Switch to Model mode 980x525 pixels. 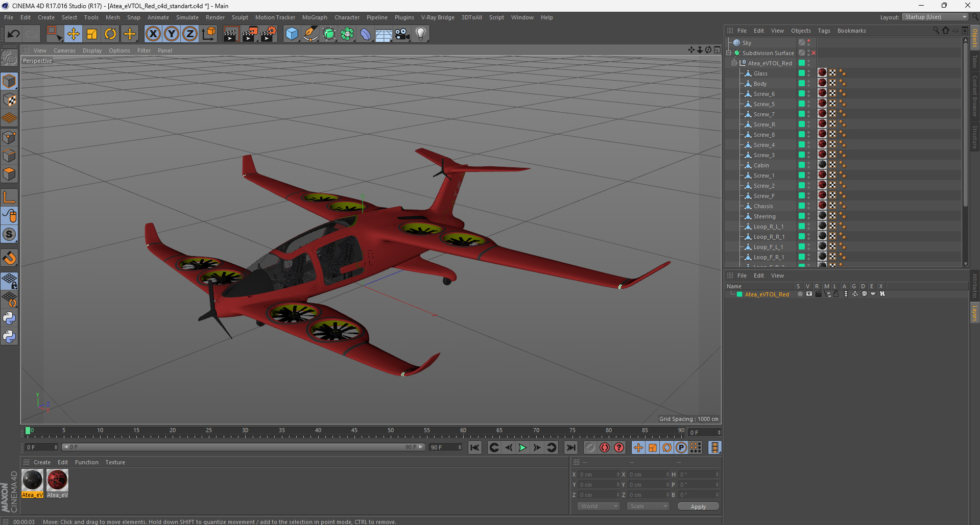coord(9,81)
